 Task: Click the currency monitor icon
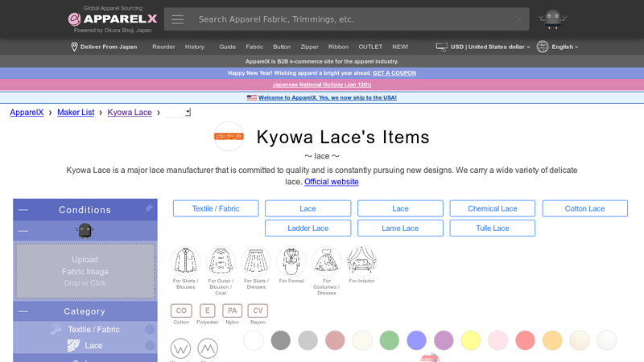(x=441, y=47)
